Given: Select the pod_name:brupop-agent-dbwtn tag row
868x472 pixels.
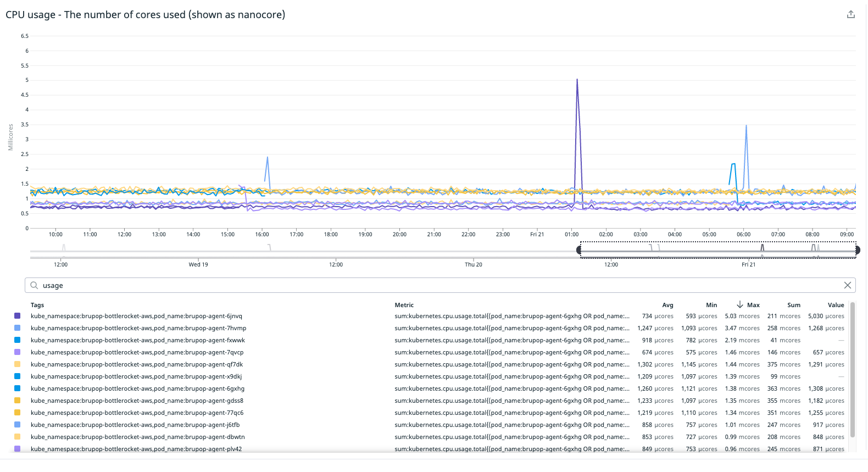Looking at the screenshot, I should [138, 437].
